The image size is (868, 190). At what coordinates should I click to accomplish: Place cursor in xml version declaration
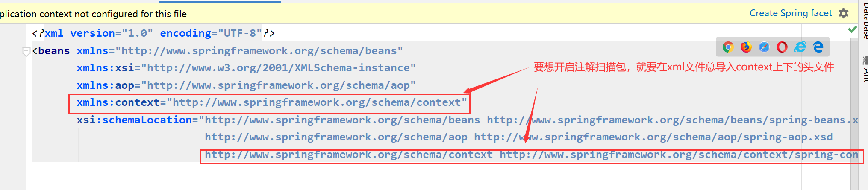[153, 33]
